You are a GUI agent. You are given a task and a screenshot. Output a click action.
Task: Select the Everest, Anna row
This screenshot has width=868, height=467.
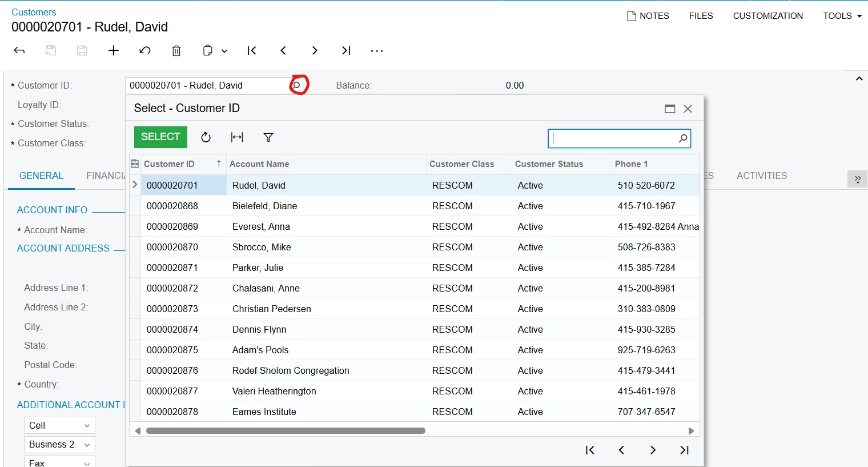pos(415,226)
